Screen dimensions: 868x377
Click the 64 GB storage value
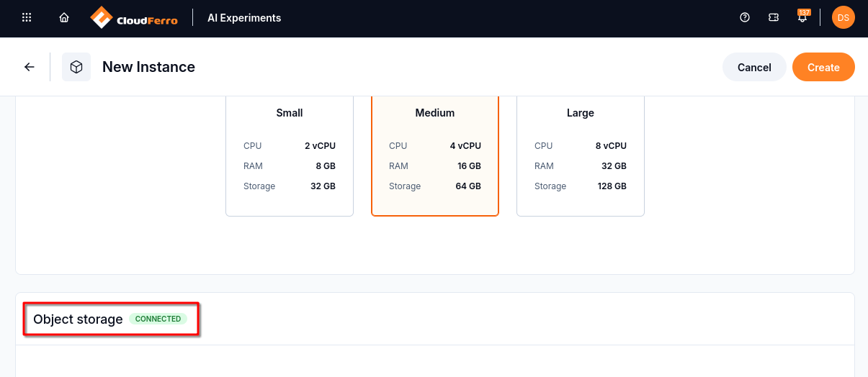click(x=467, y=186)
